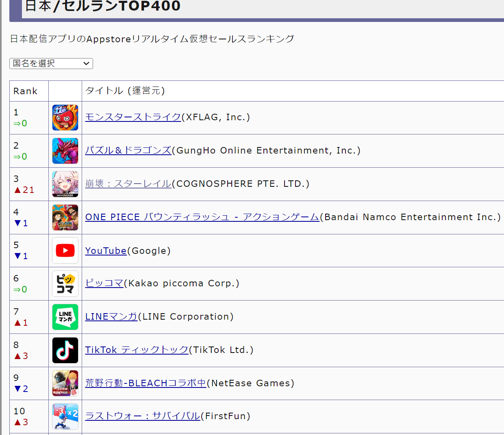Click the タイトル (運営元) column header

[x=125, y=91]
